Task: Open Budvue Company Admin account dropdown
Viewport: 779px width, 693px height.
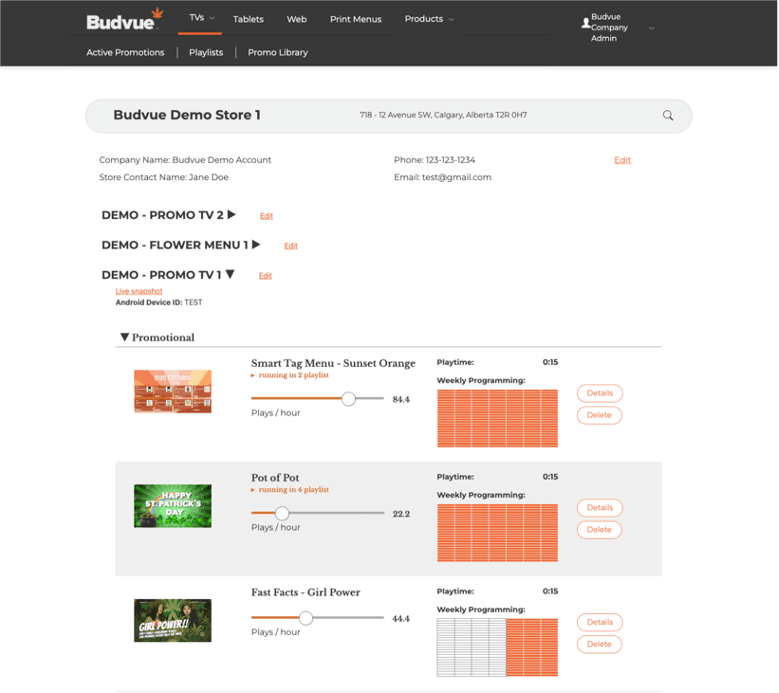Action: point(618,27)
